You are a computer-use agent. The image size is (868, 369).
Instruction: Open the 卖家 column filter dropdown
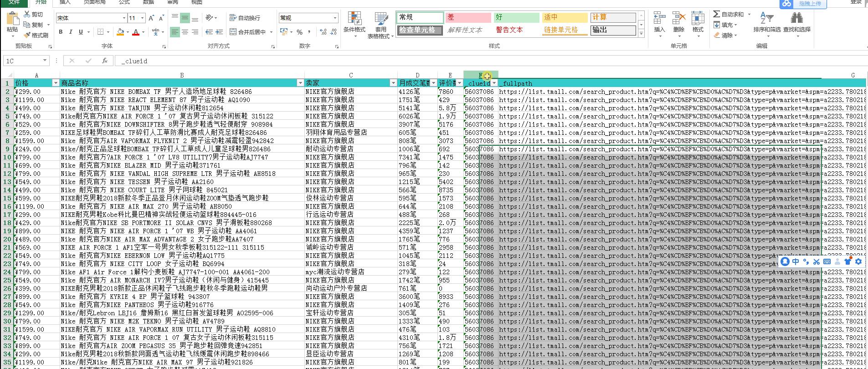(393, 83)
